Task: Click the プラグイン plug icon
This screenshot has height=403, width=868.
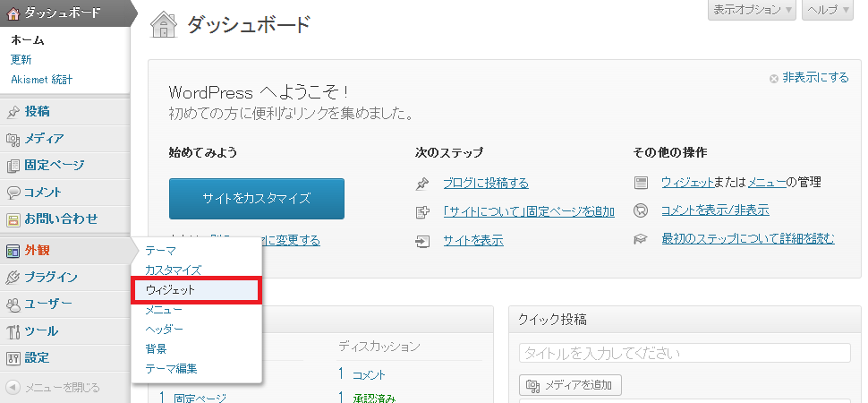Action: 13,278
